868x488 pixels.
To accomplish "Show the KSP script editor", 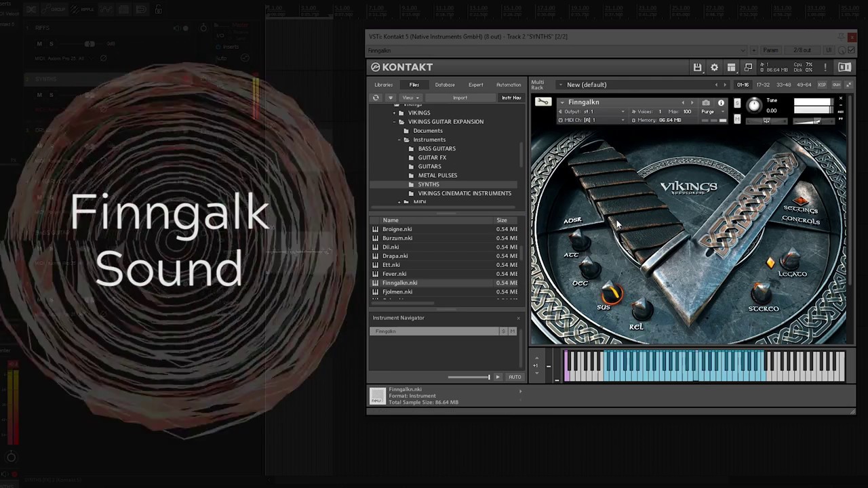I will point(822,85).
